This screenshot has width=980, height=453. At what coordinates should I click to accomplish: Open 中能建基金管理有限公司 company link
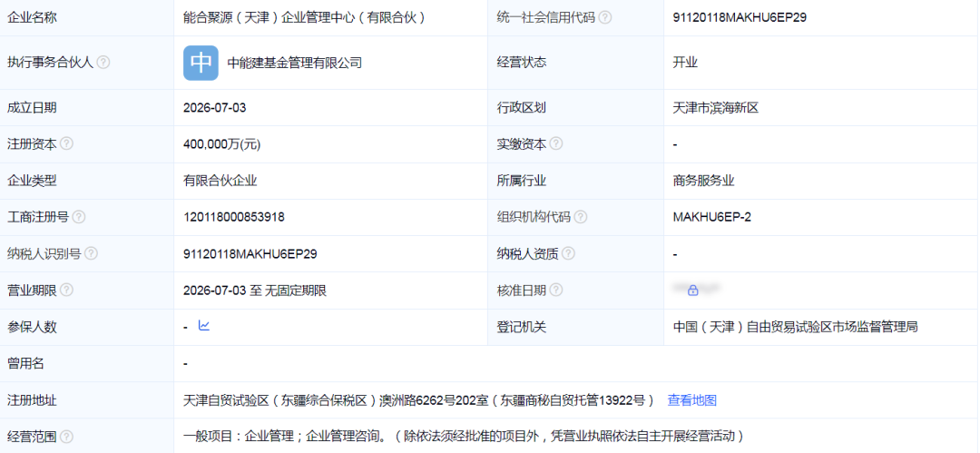click(x=294, y=63)
